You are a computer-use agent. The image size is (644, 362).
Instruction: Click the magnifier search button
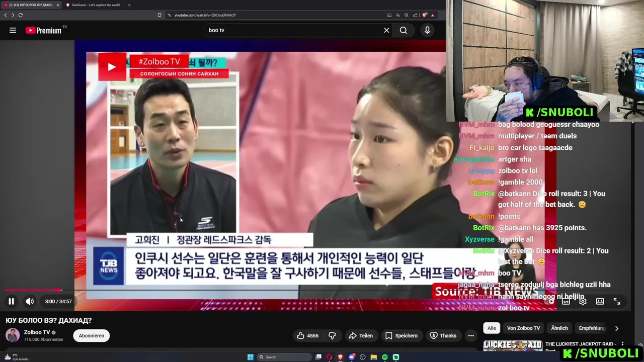(x=404, y=30)
